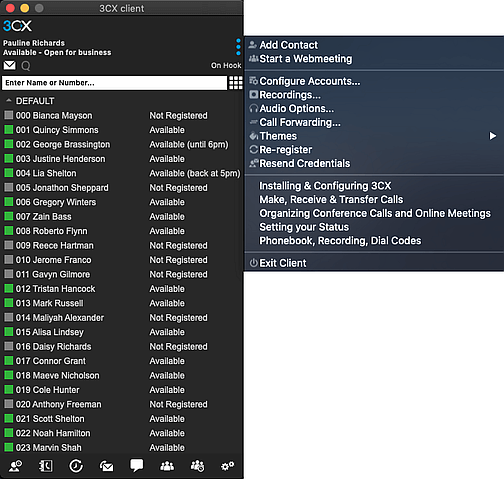
Task: Open the Schedule conference icon
Action: (197, 466)
